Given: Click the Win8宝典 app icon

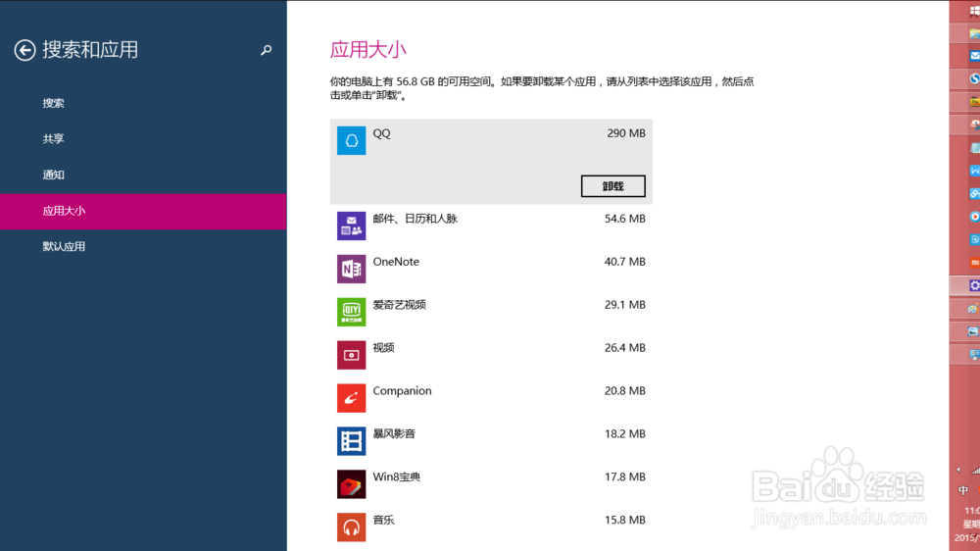Looking at the screenshot, I should [x=351, y=484].
